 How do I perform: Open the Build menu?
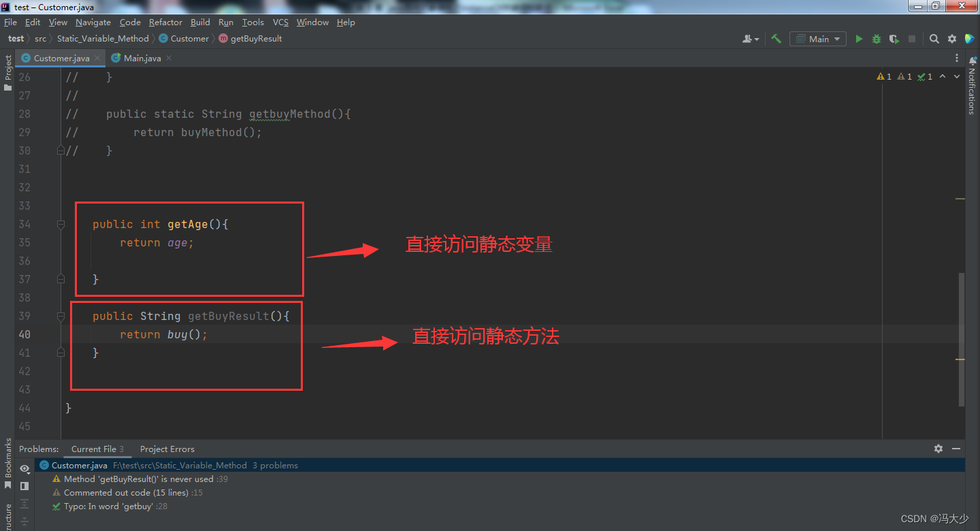coord(200,22)
